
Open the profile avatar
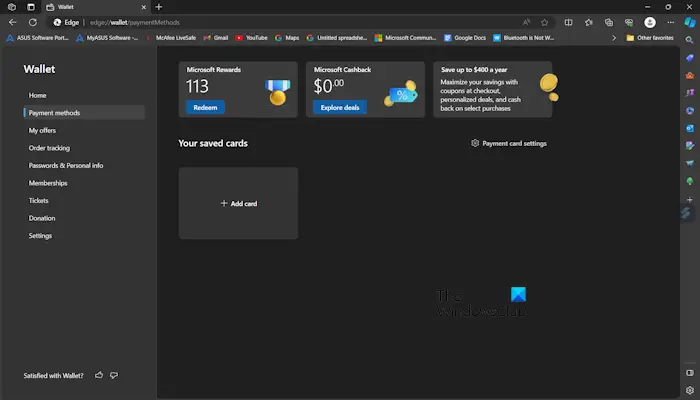pyautogui.click(x=650, y=22)
